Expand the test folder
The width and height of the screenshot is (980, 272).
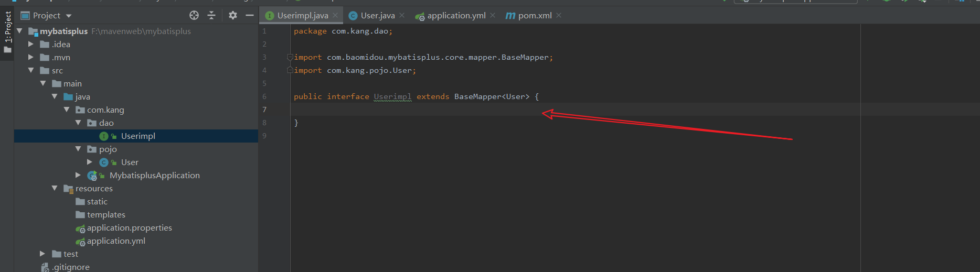pos(43,254)
